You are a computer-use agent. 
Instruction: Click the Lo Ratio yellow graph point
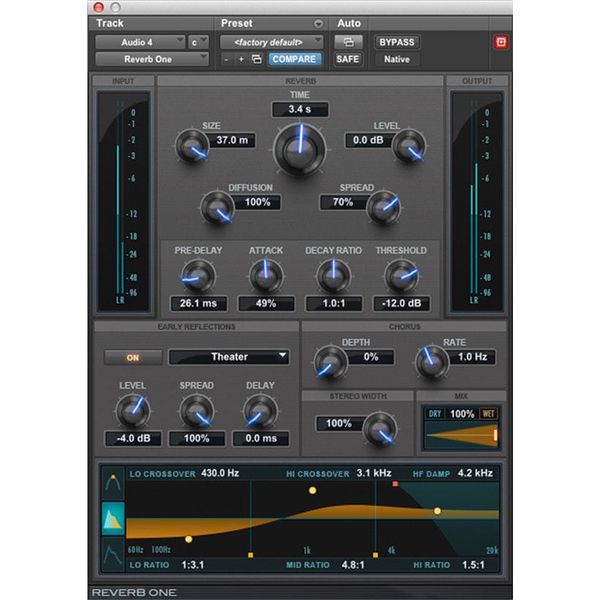[x=189, y=539]
